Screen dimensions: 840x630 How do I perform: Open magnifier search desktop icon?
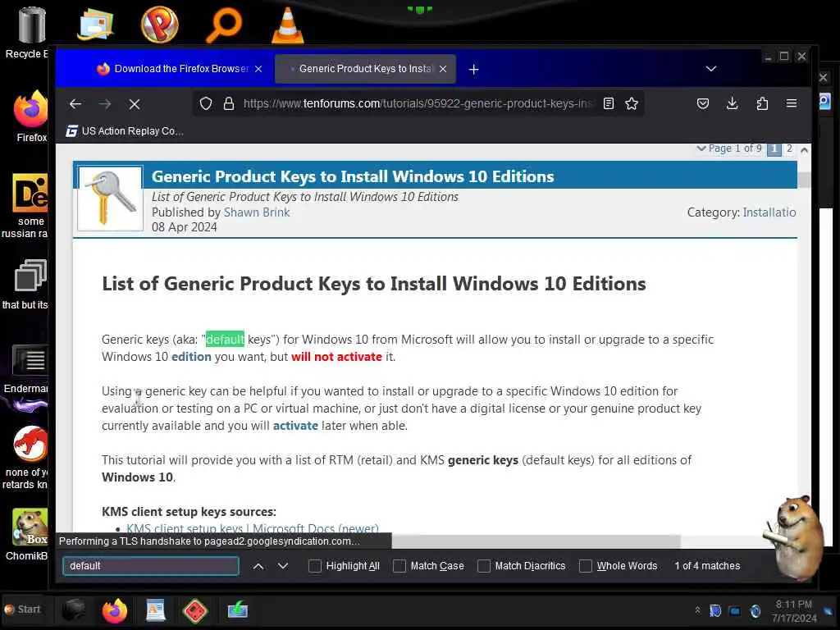tap(224, 25)
